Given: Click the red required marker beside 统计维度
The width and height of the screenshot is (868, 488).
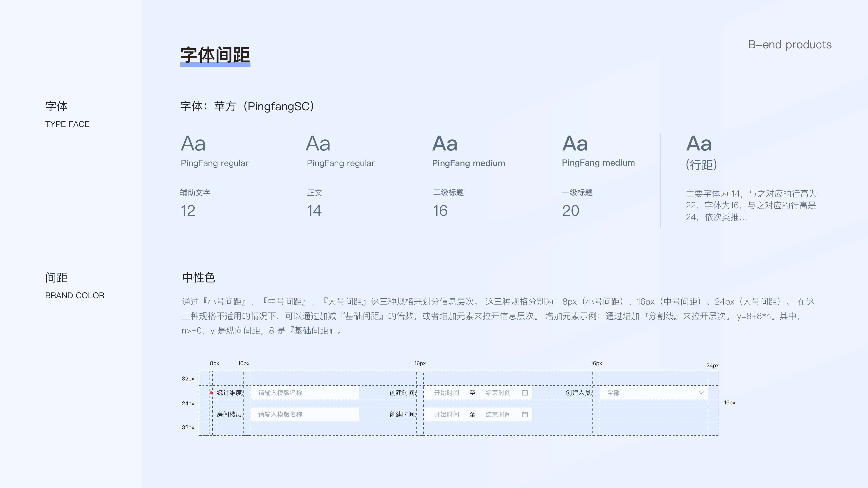Looking at the screenshot, I should [211, 393].
